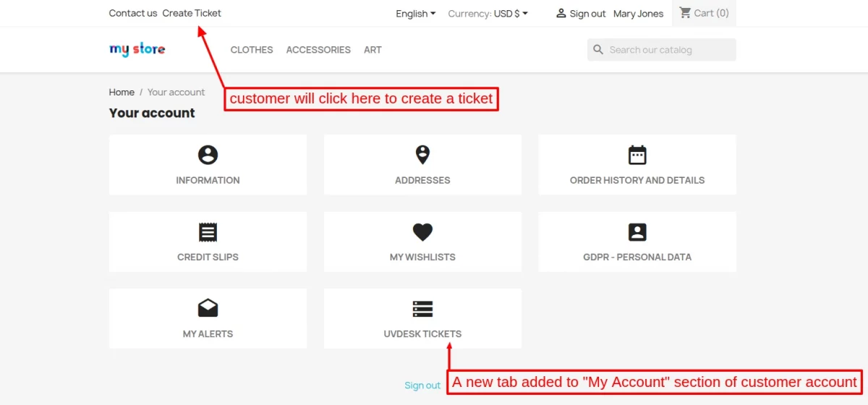Image resolution: width=868 pixels, height=405 pixels.
Task: Open the GDPR Personal Data icon
Action: pyautogui.click(x=637, y=232)
